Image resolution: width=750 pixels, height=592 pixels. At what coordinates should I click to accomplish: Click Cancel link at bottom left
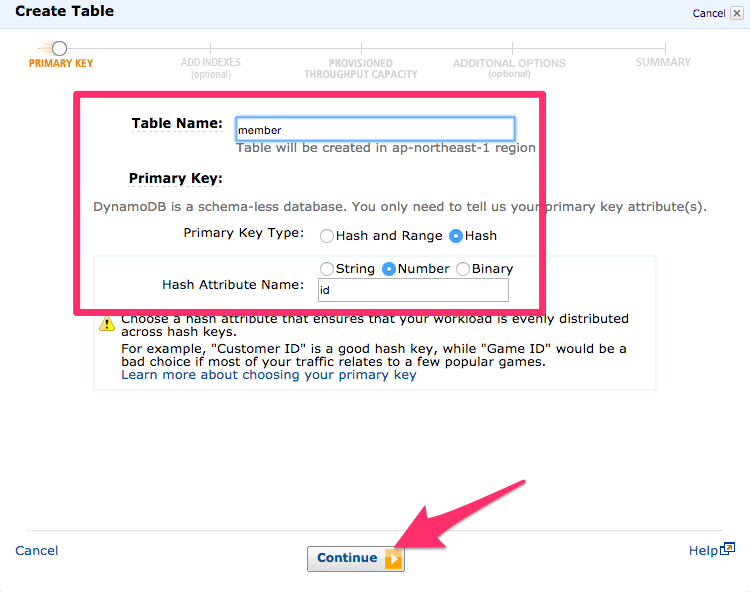tap(36, 550)
